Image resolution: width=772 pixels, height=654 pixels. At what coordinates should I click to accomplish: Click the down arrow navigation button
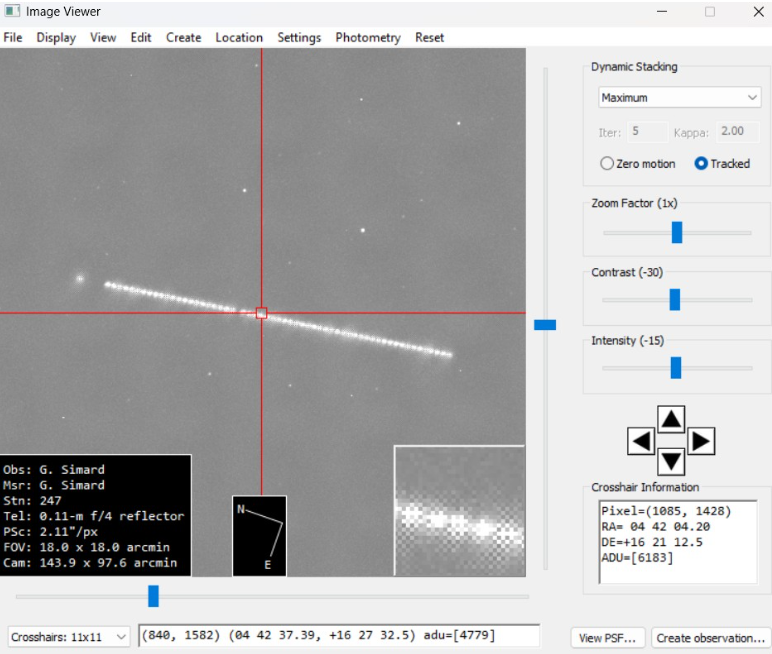[671, 461]
